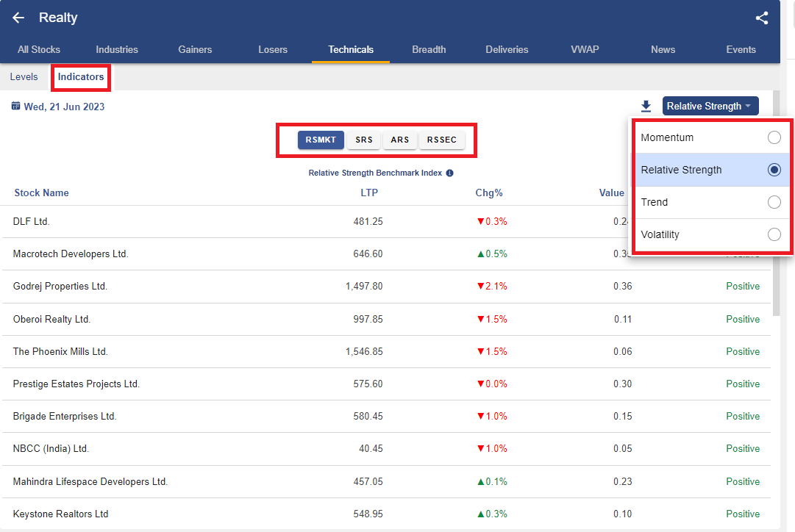This screenshot has height=532, width=795.
Task: Select the Relative Strength radio option
Action: (x=774, y=170)
